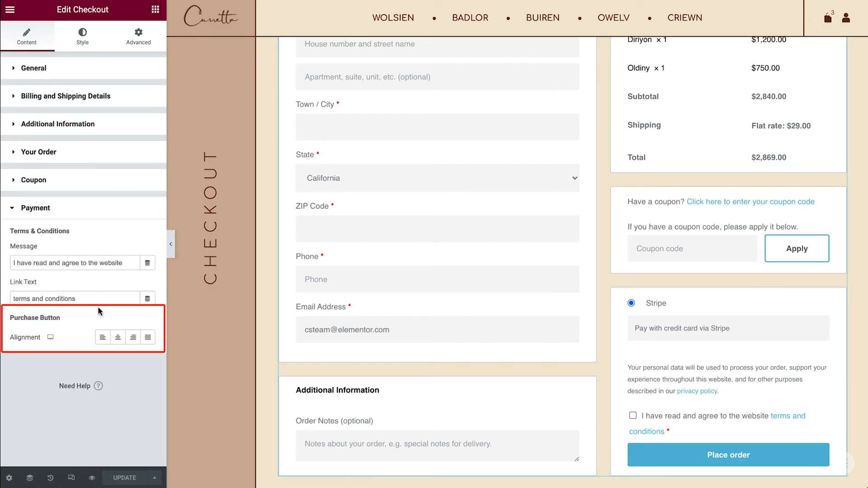Collapse the Payment section
Viewport: 868px width, 488px height.
point(35,208)
